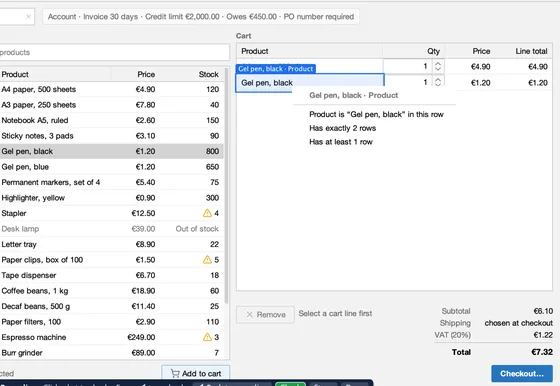Choose the 'Has at least 1 row' menu entry
The width and height of the screenshot is (560, 386).
pyautogui.click(x=341, y=142)
